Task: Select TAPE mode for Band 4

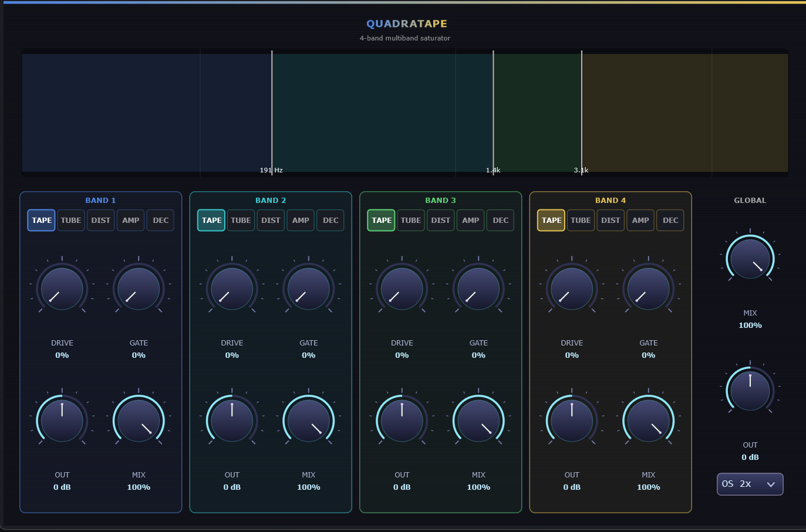Action: (x=551, y=221)
